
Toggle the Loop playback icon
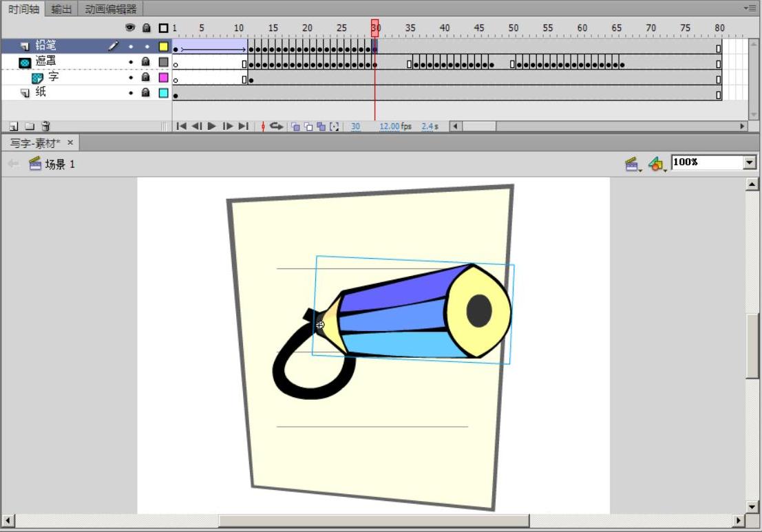pos(277,127)
